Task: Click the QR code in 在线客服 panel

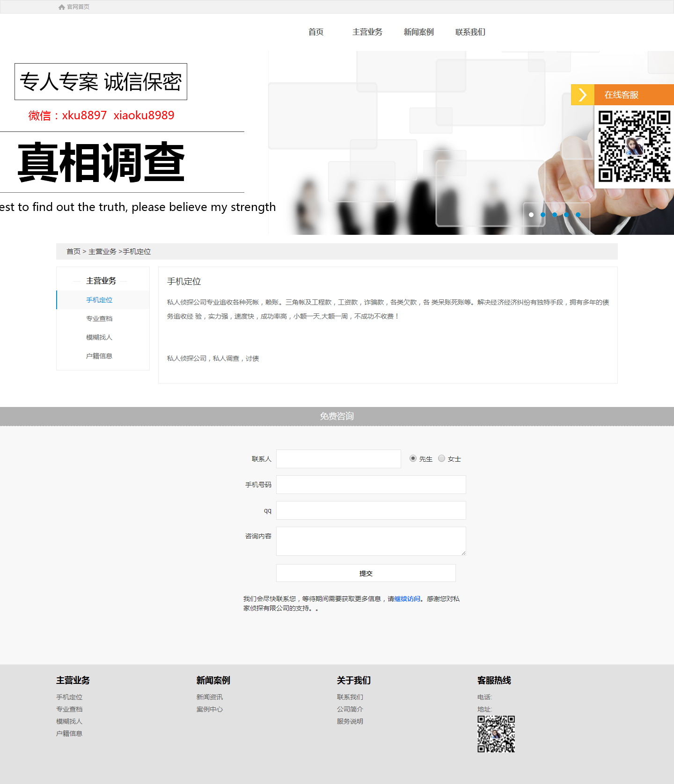Action: [x=634, y=146]
